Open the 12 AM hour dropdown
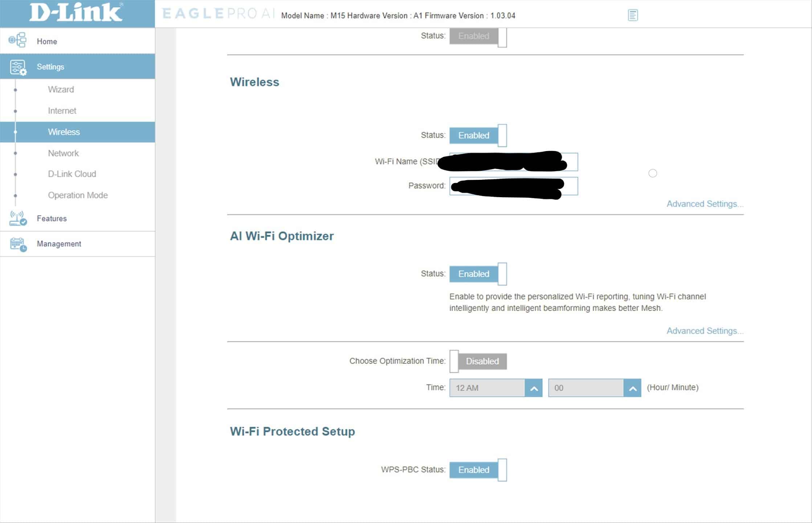This screenshot has height=523, width=812. point(496,388)
